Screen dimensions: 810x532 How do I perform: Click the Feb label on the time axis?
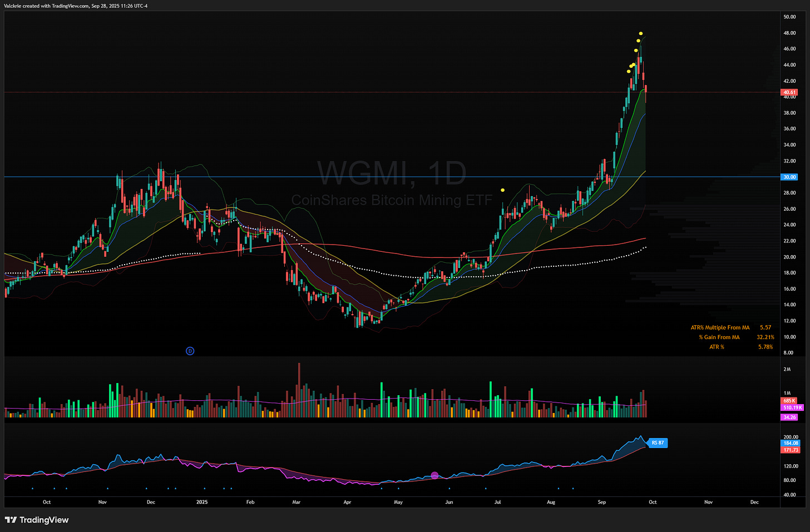point(250,502)
